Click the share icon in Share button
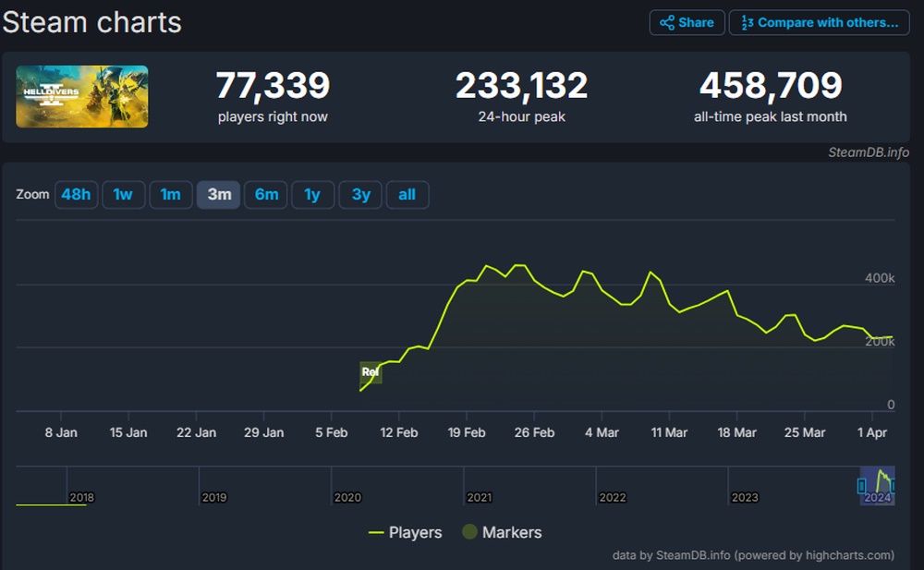This screenshot has width=924, height=570. [666, 23]
